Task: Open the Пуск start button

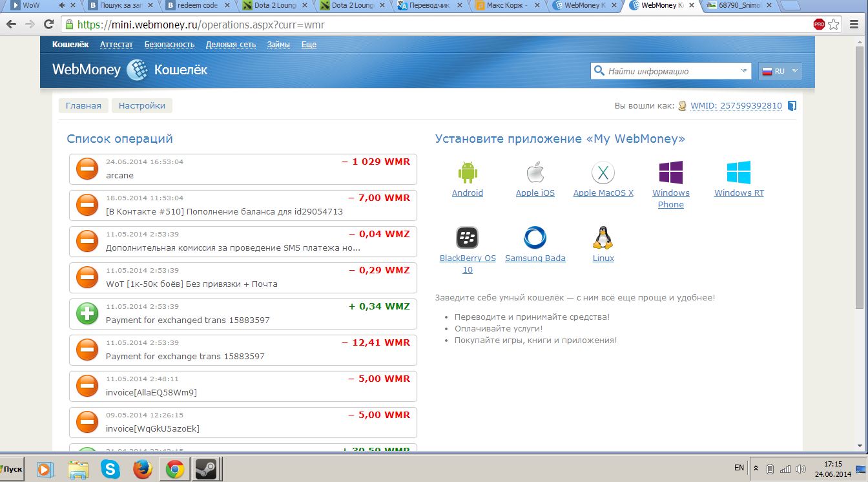Action: [x=12, y=468]
